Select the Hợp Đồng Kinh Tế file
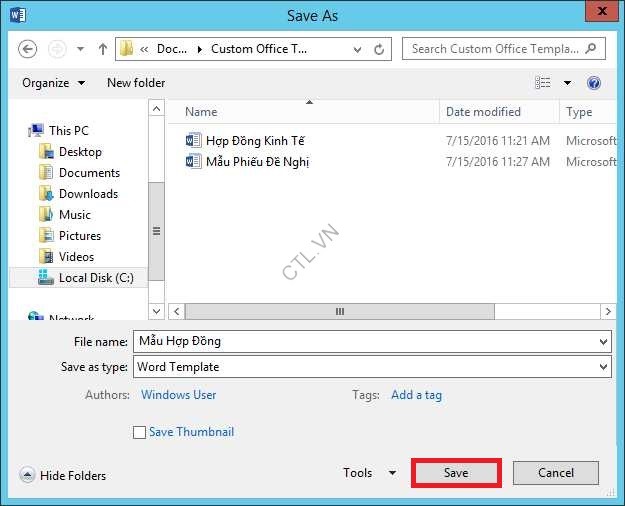This screenshot has width=625, height=506. 255,141
